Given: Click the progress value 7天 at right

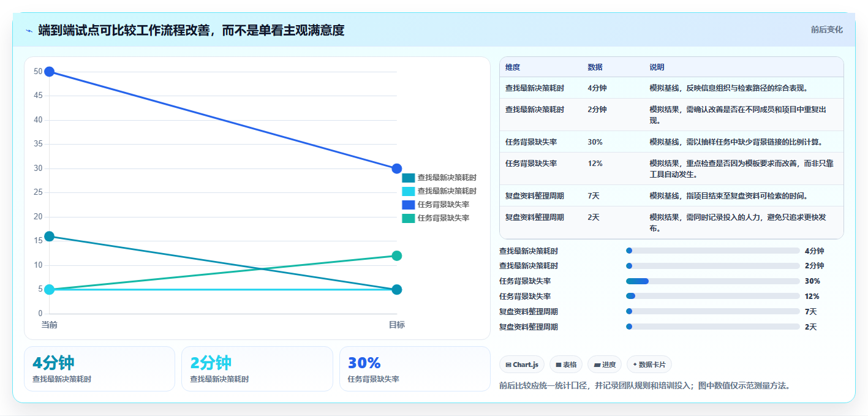Looking at the screenshot, I should [811, 312].
